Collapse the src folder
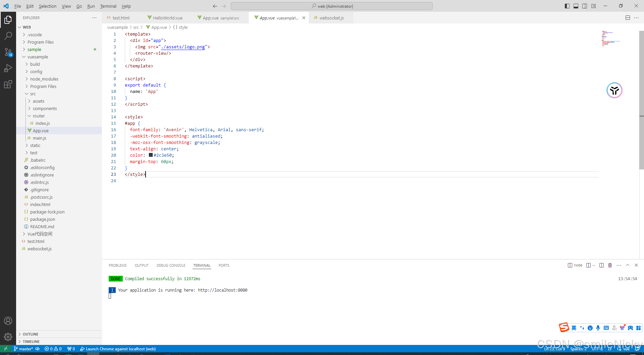This screenshot has height=355, width=644. [x=59, y=94]
